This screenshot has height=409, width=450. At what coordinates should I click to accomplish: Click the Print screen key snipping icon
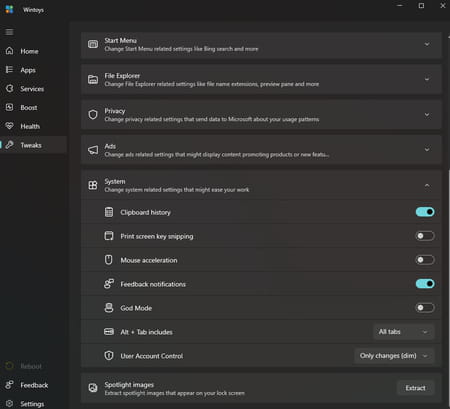(x=109, y=236)
